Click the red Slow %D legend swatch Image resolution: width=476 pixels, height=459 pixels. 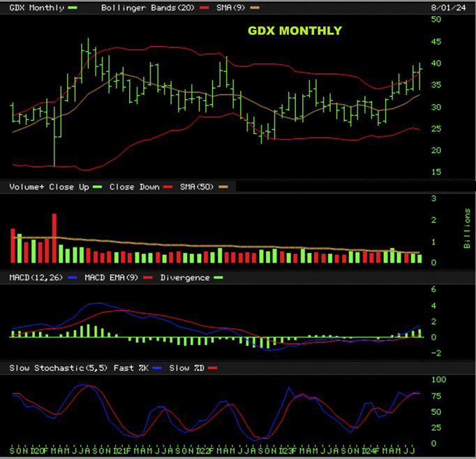pyautogui.click(x=212, y=368)
